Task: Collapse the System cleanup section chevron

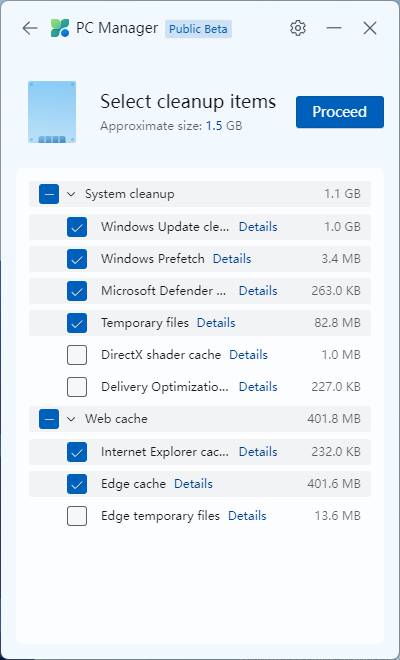Action: [x=71, y=194]
